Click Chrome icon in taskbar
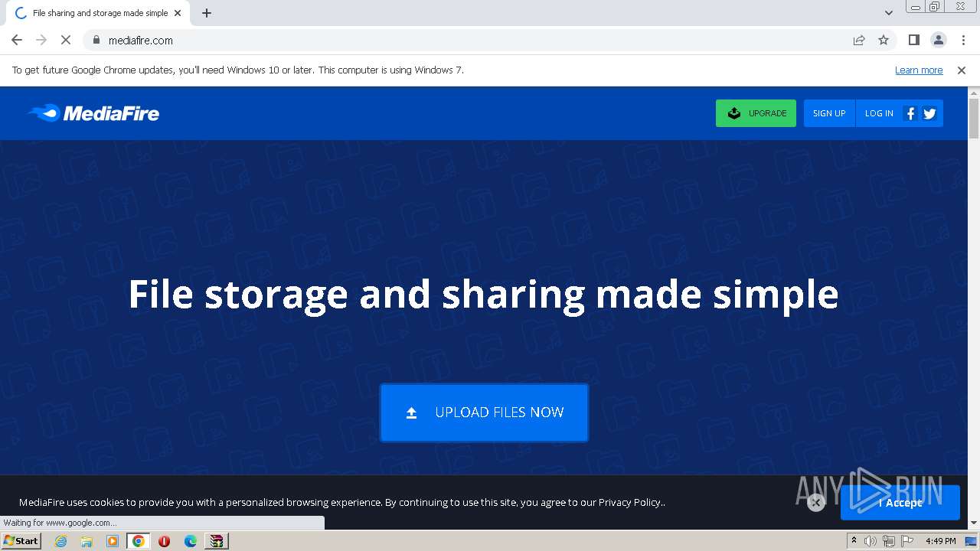The width and height of the screenshot is (980, 551). (139, 541)
